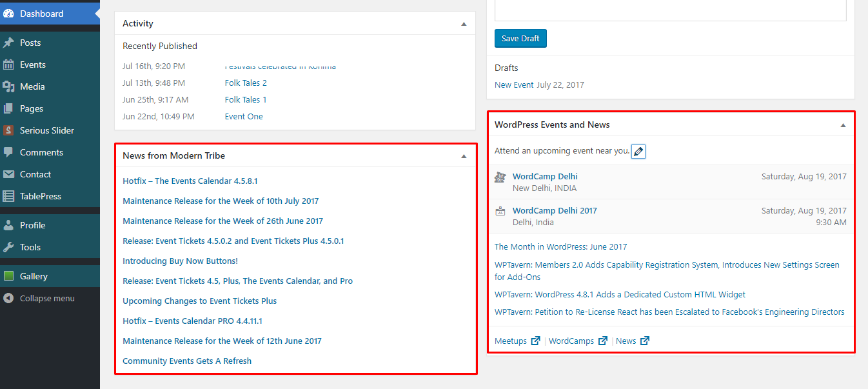Open the Comments menu
This screenshot has width=868, height=389.
pyautogui.click(x=50, y=152)
